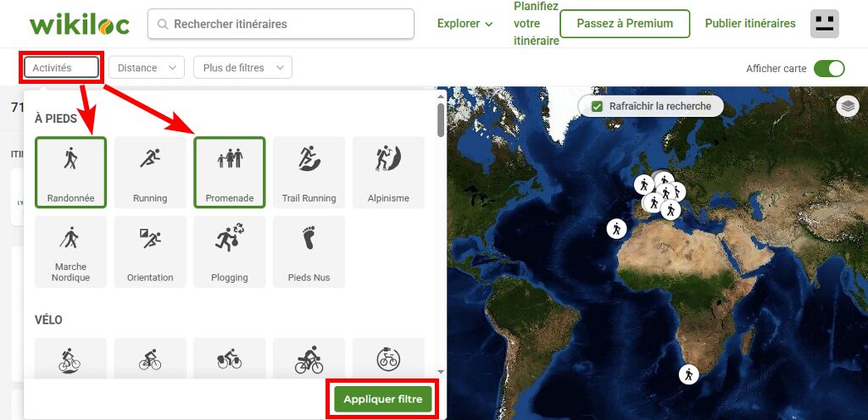The image size is (868, 420).
Task: Click the Passez à Premium button
Action: coord(625,24)
